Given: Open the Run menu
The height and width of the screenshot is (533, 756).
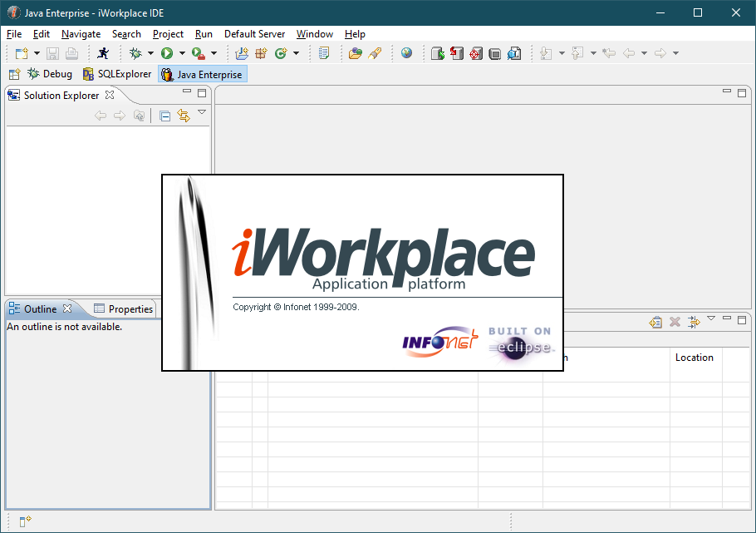Looking at the screenshot, I should click(x=204, y=34).
